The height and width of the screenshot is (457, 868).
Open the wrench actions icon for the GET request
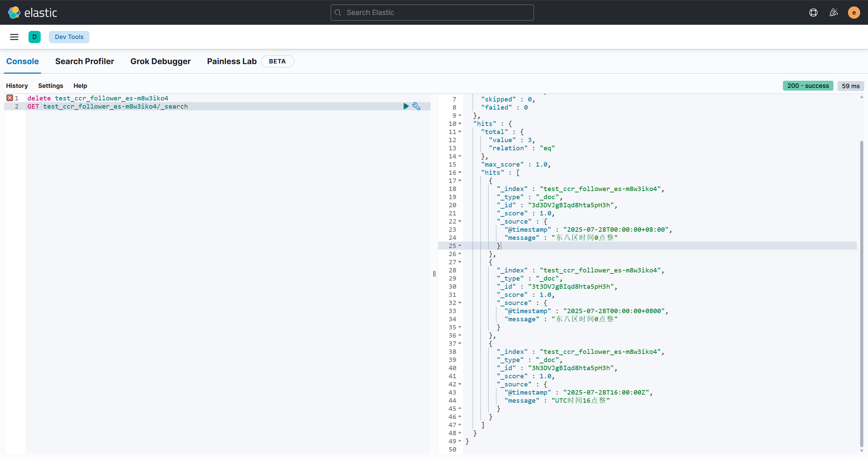416,106
